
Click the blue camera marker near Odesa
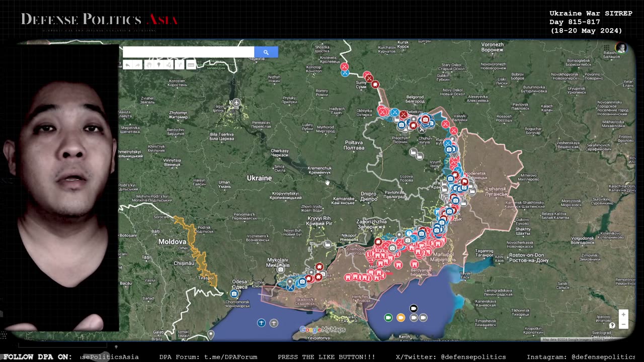pos(234,294)
